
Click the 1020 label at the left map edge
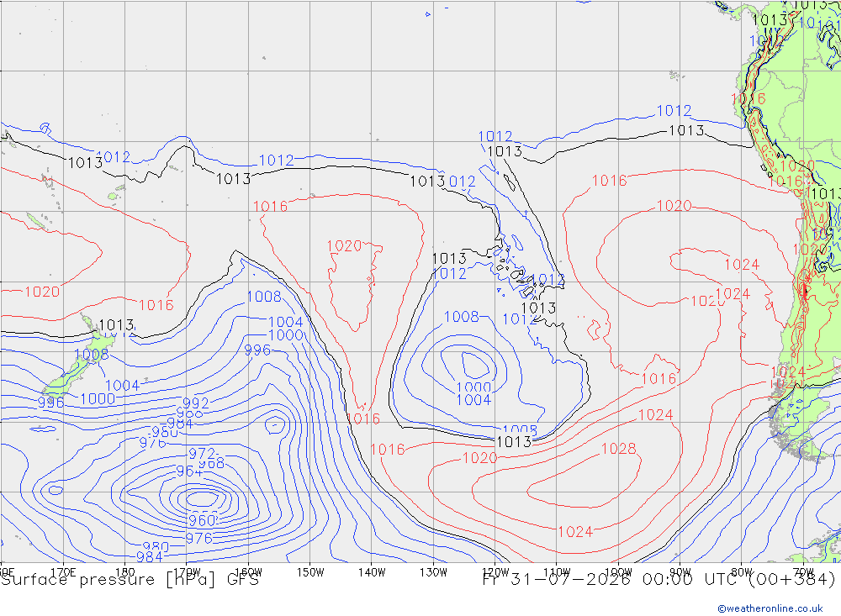click(x=42, y=292)
